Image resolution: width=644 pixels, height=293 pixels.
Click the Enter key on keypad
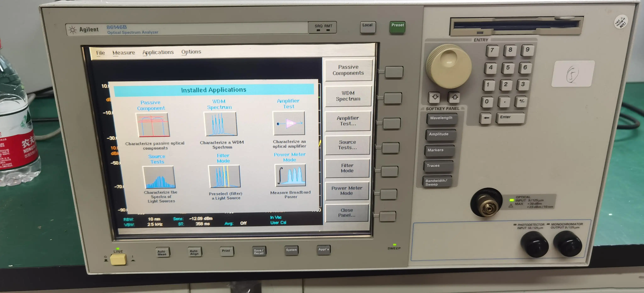point(510,118)
